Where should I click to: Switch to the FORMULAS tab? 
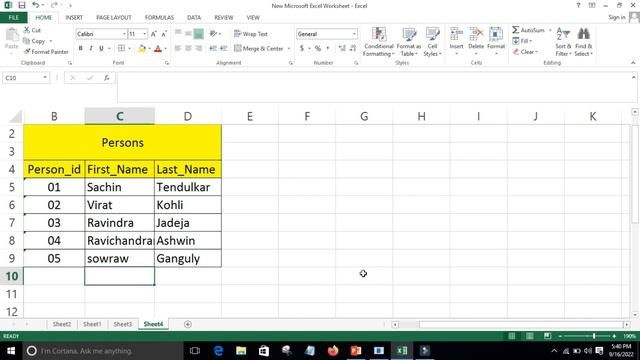click(x=159, y=18)
